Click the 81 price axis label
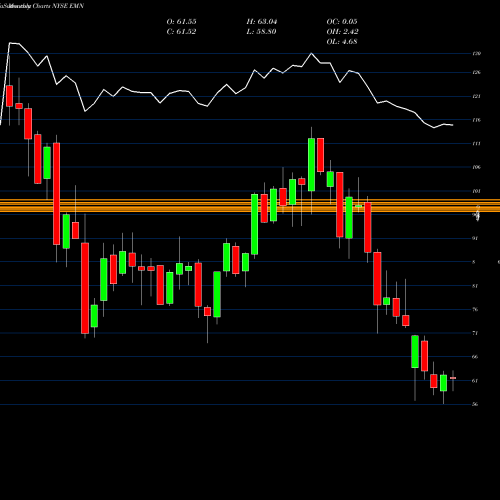The height and width of the screenshot is (500, 500). click(x=475, y=286)
